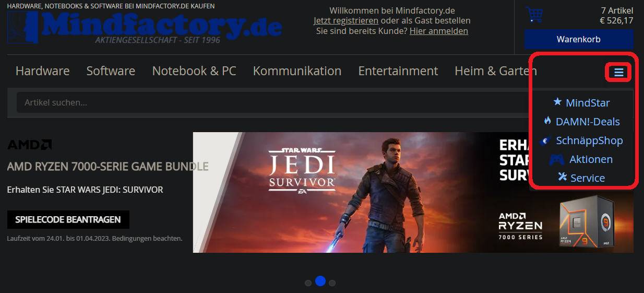Open the Heim & Garten menu
644x293 pixels.
pyautogui.click(x=496, y=71)
